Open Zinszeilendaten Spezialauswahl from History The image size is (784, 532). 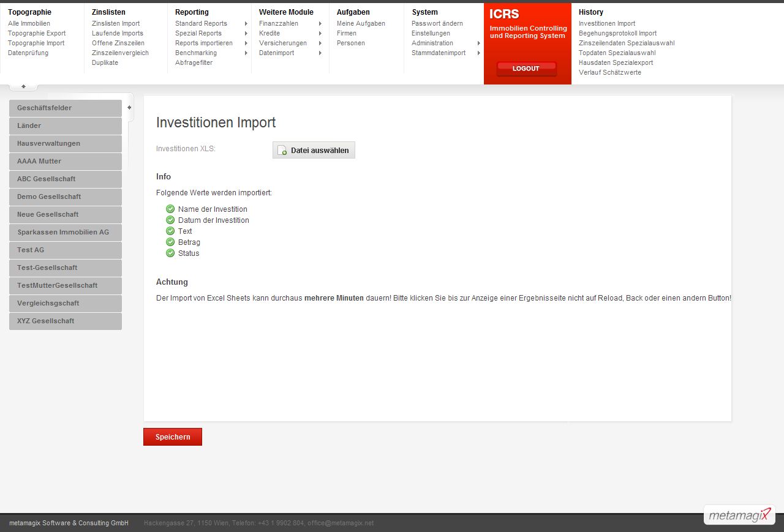click(627, 43)
